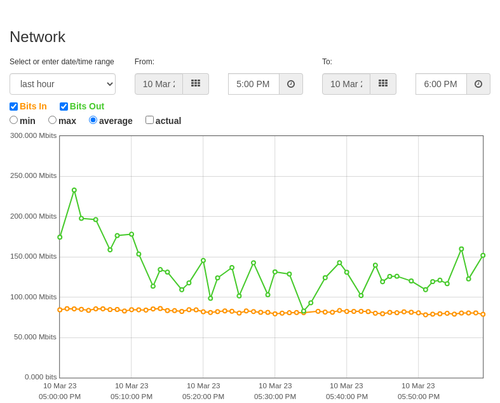Select the max radio button
The width and height of the screenshot is (500, 403).
[52, 120]
